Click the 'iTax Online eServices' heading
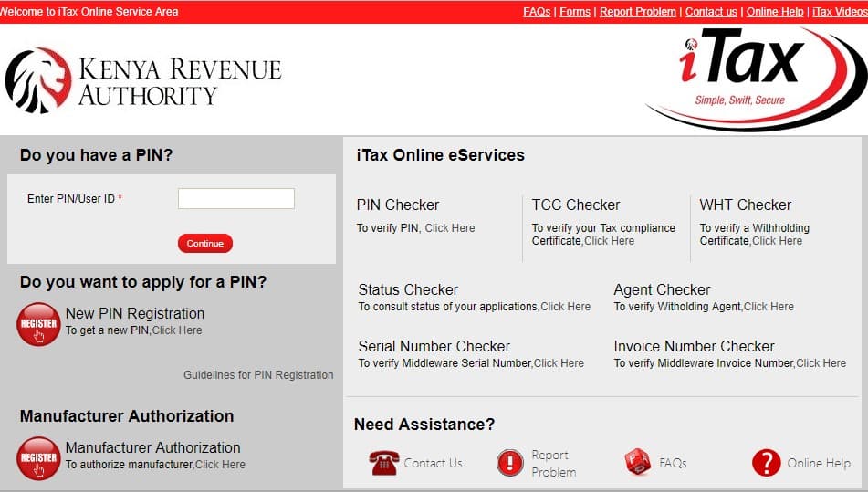This screenshot has width=868, height=493. [441, 155]
